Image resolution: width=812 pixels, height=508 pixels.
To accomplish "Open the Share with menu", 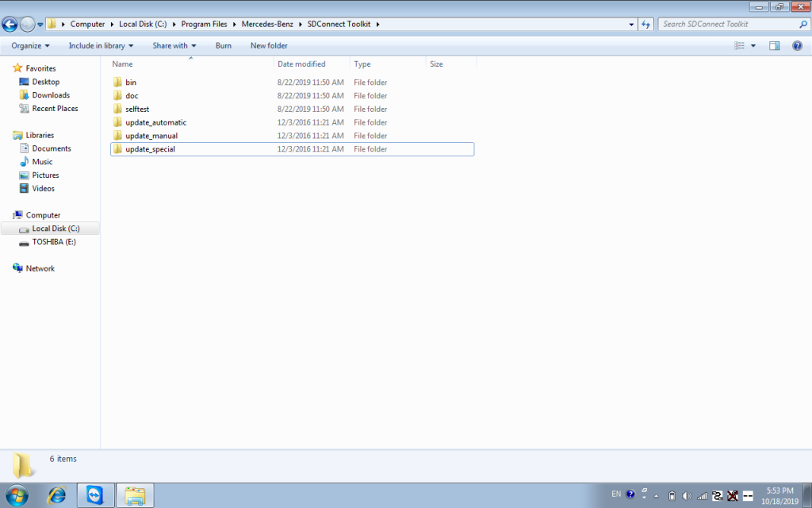I will [174, 45].
